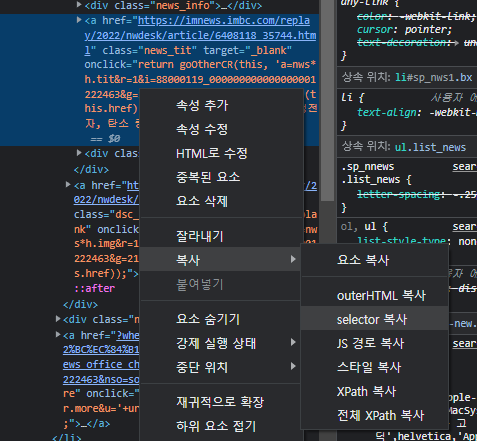The height and width of the screenshot is (441, 477).
Task: Select '하위 요소 접기' menu entry
Action: pos(221,426)
